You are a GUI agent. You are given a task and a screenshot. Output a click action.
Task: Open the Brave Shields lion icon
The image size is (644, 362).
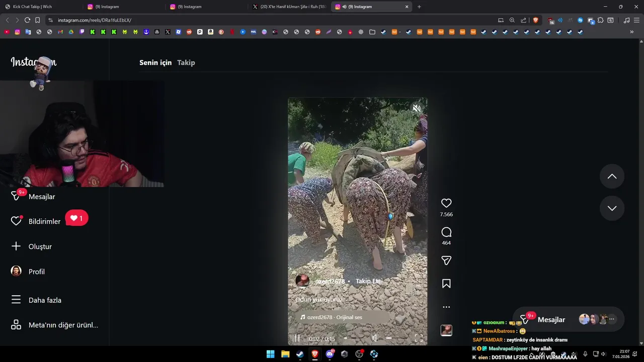tap(535, 20)
